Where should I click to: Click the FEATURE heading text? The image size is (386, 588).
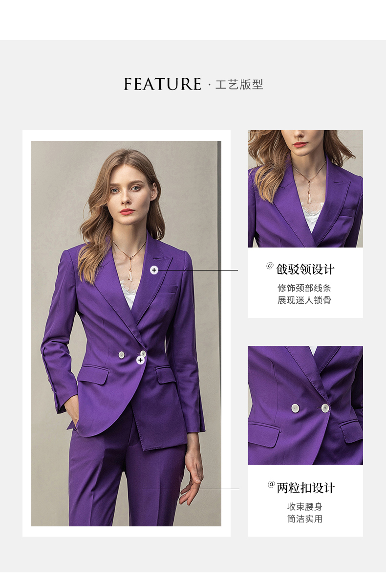tap(162, 84)
